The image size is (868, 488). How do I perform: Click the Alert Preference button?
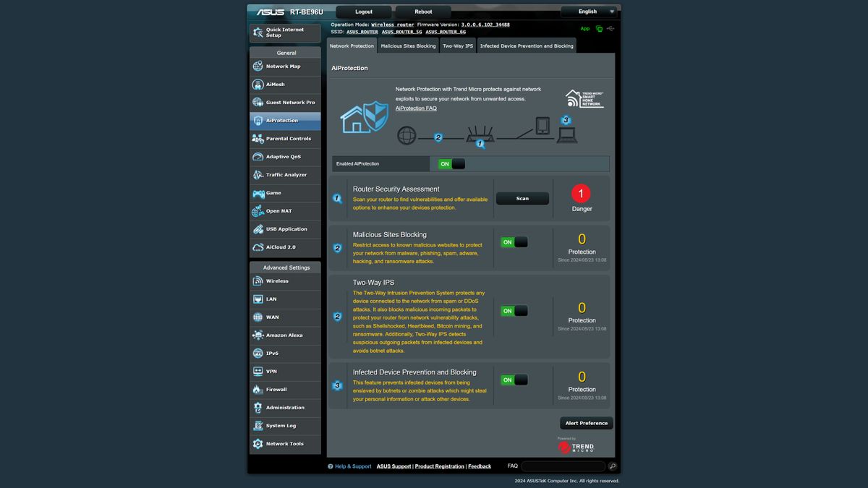click(587, 423)
